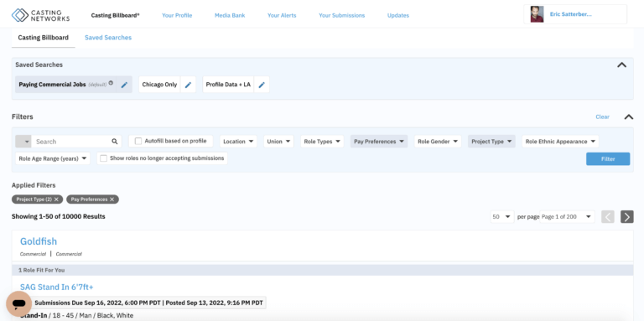Click the search magnifier icon
This screenshot has height=321, width=644.
coord(115,142)
